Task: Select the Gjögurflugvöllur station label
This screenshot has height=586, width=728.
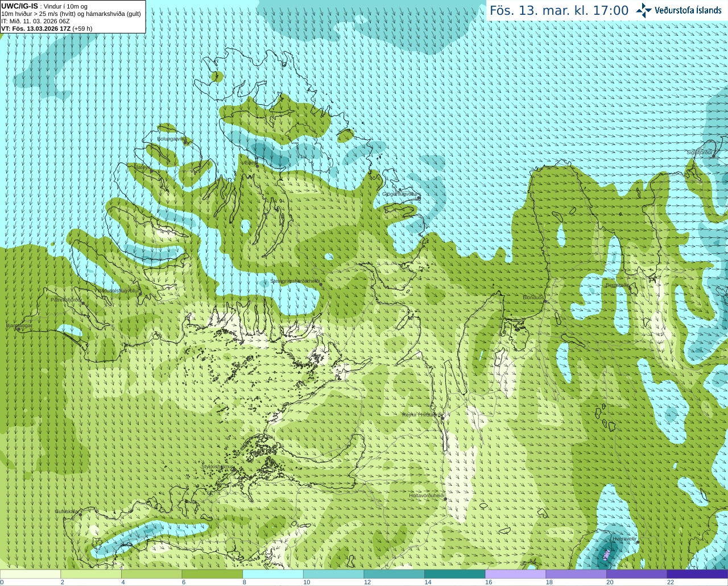Action: coord(401,194)
